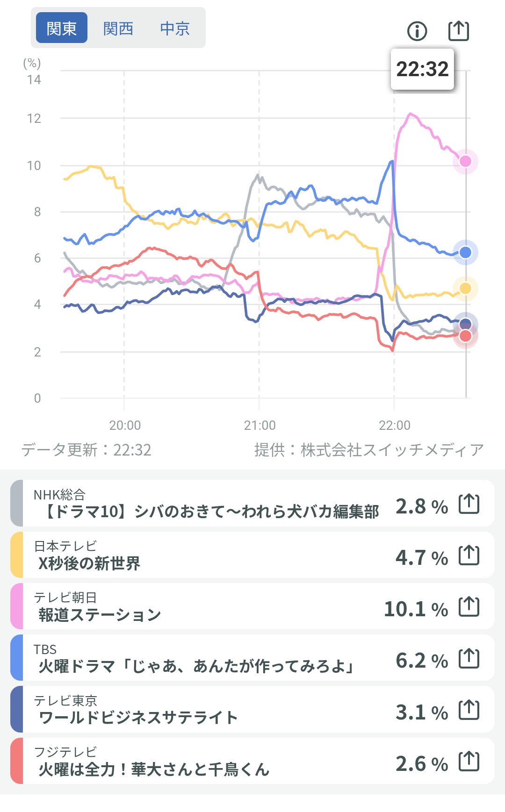Share the TBS 火曜ドラマ rating
Screen dimensions: 505x812
coord(469,659)
